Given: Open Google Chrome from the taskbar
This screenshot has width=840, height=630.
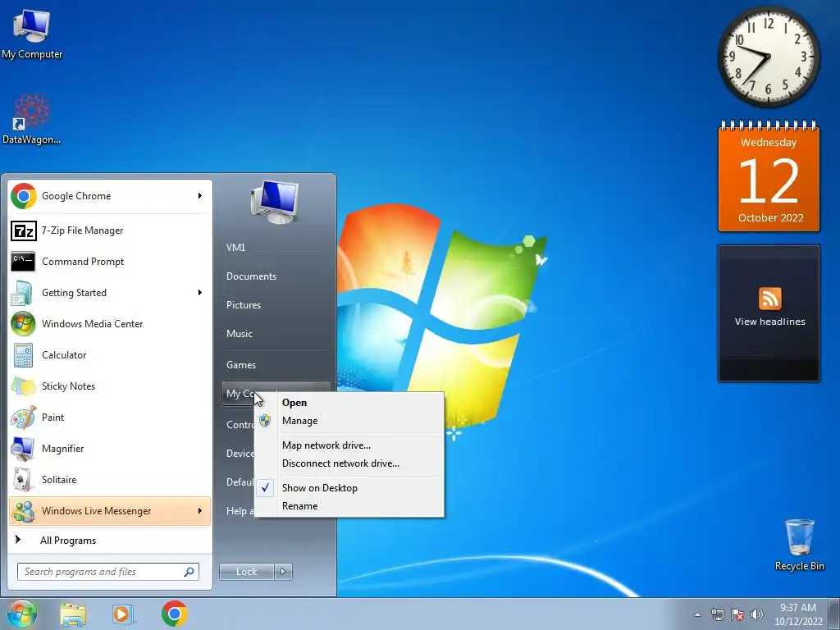Looking at the screenshot, I should (x=175, y=614).
